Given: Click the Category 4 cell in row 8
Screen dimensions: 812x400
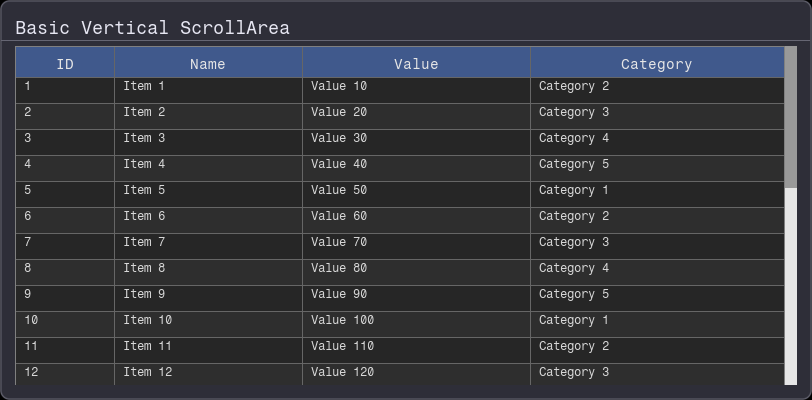Looking at the screenshot, I should (656, 269).
